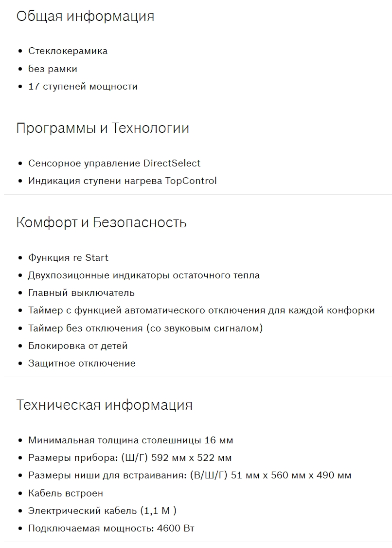Click the timer with automatic shutoff line

point(201,311)
